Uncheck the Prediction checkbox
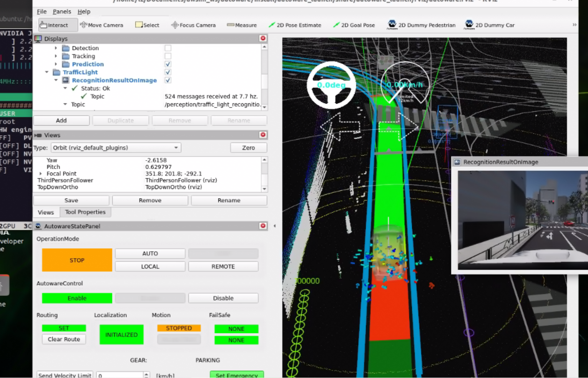 pyautogui.click(x=168, y=64)
